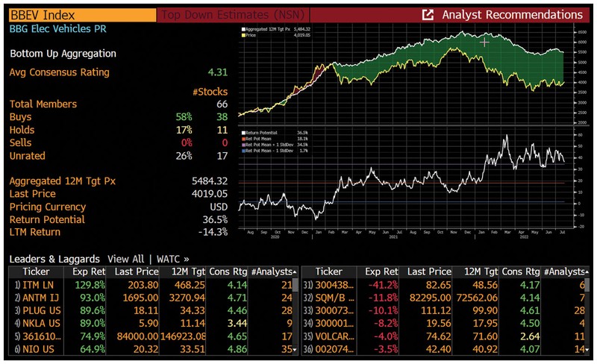Select the ANTM IJ ticker row
The height and width of the screenshot is (364, 597).
[151, 298]
